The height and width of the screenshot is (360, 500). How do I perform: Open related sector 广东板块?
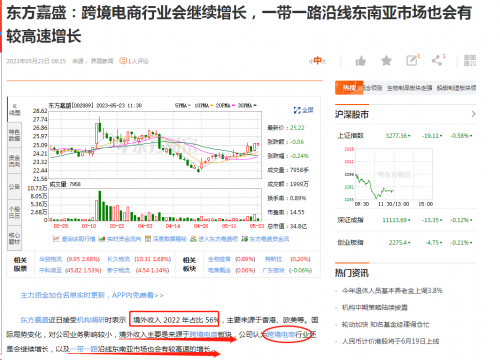point(273,270)
